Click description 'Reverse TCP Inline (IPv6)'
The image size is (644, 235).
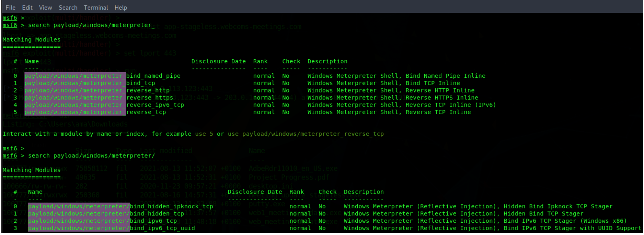(x=451, y=105)
